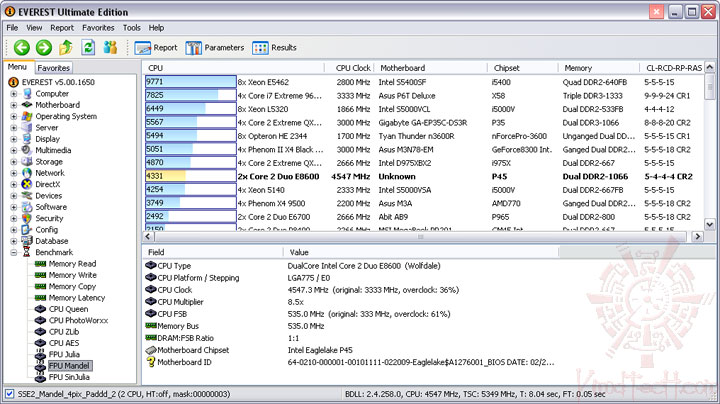This screenshot has height=404, width=720.
Task: Expand the Computer node
Action: coord(14,94)
